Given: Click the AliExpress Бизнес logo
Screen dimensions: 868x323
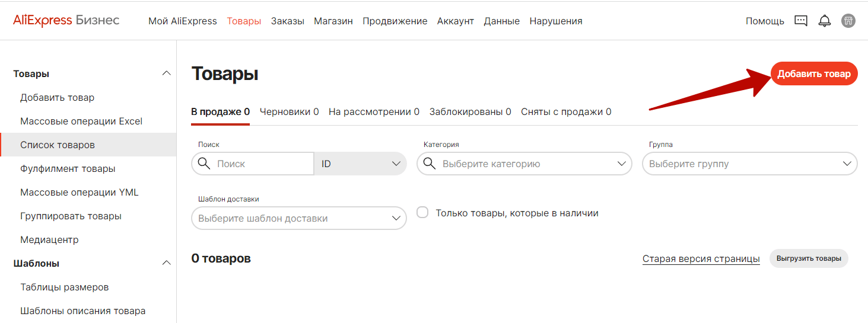Looking at the screenshot, I should tap(66, 20).
